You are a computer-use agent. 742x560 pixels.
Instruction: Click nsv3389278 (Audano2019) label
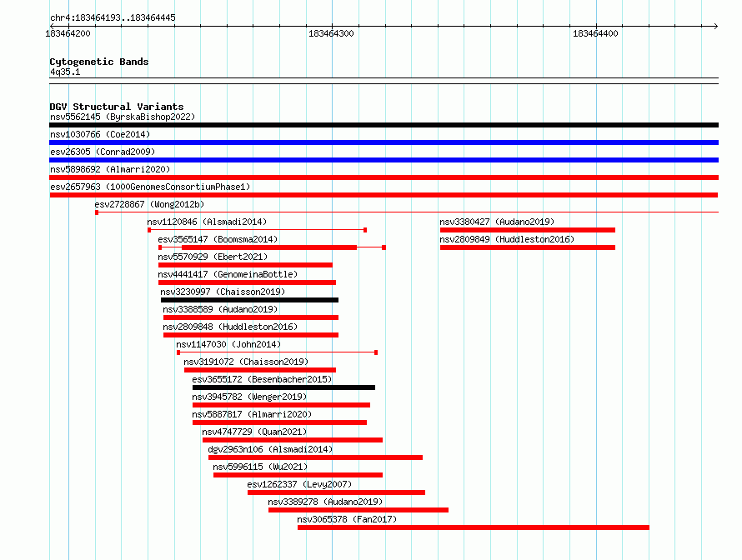(326, 502)
